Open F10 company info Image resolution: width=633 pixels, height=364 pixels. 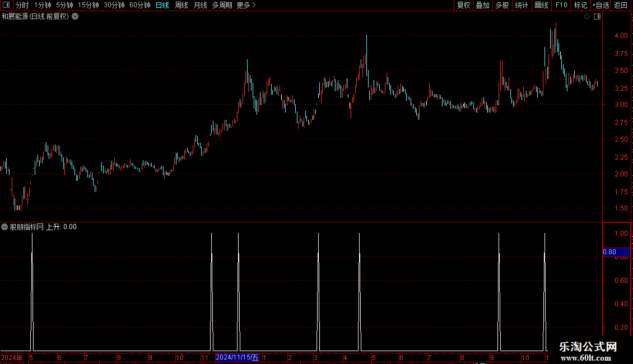pyautogui.click(x=561, y=5)
